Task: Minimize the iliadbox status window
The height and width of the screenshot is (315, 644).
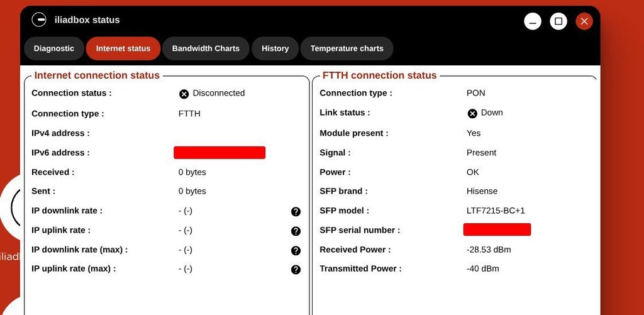Action: tap(533, 21)
